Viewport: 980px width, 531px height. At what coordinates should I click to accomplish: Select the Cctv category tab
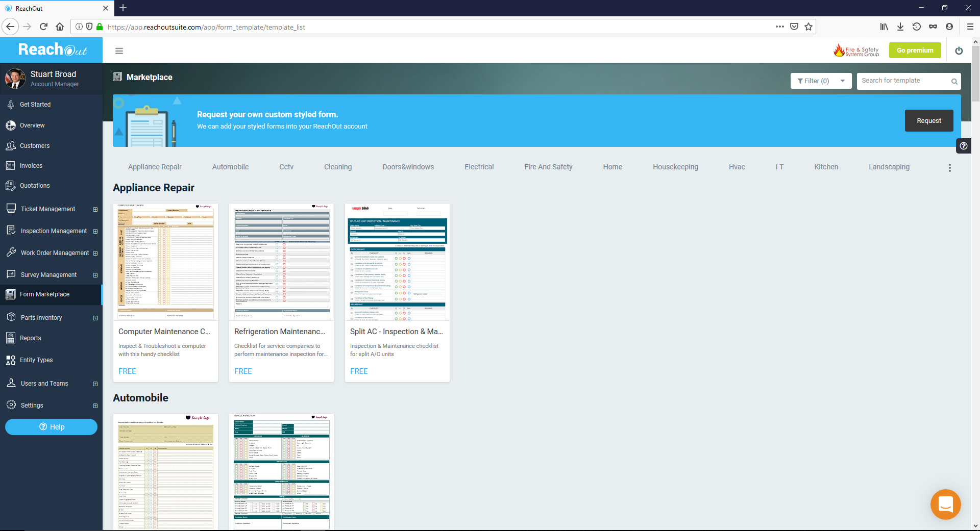tap(286, 167)
